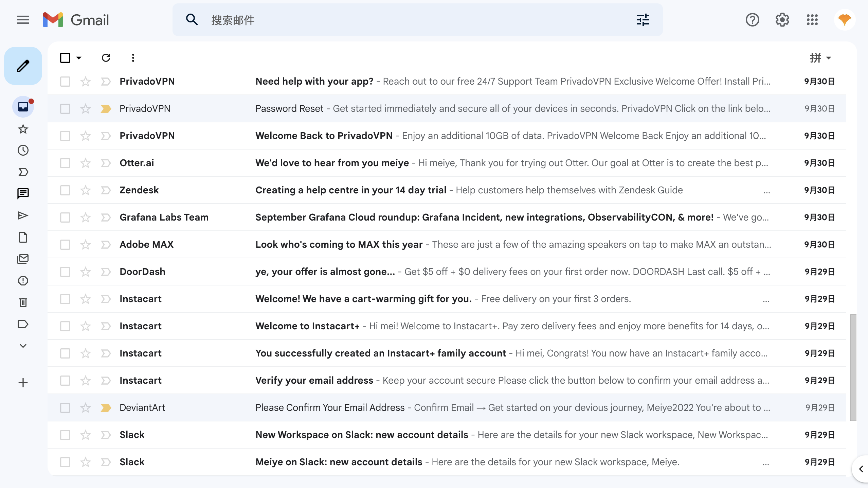
Task: Refresh the mail list
Action: [x=106, y=58]
